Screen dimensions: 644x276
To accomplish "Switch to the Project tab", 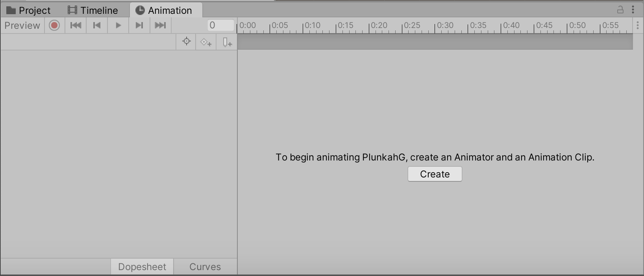I will (x=29, y=10).
